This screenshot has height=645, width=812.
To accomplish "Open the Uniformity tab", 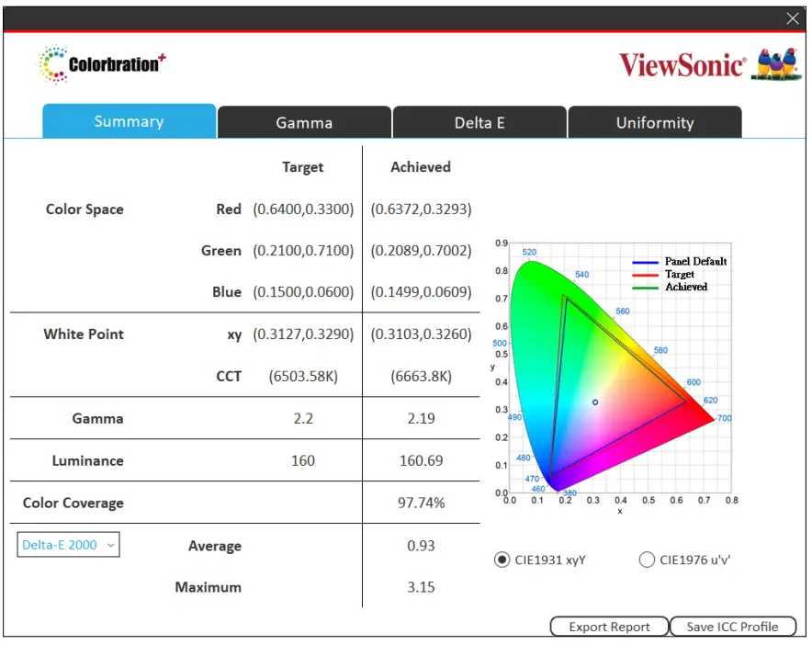I will click(x=655, y=121).
